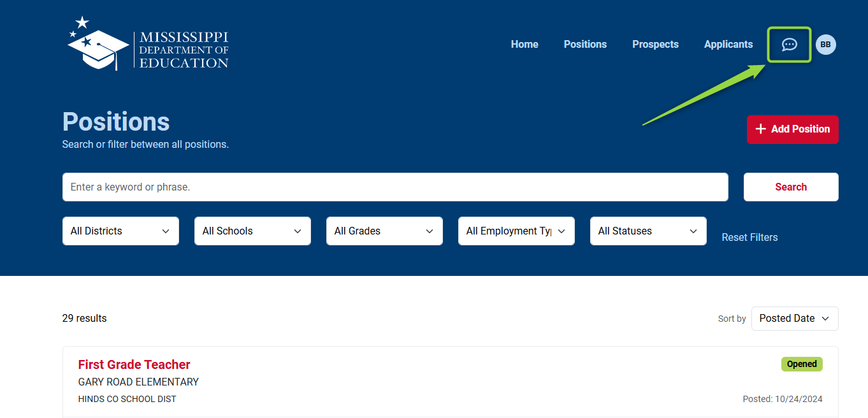Change the Posted Date sort order
The height and width of the screenshot is (418, 868).
click(x=794, y=319)
